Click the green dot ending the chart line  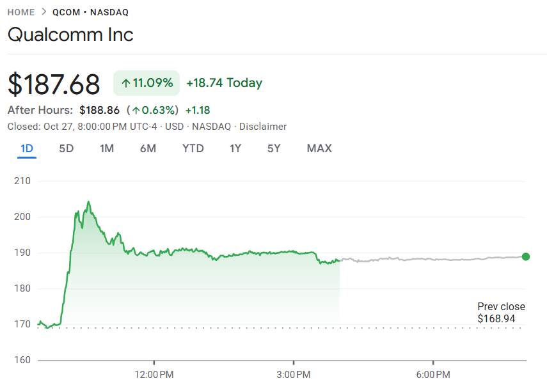526,256
